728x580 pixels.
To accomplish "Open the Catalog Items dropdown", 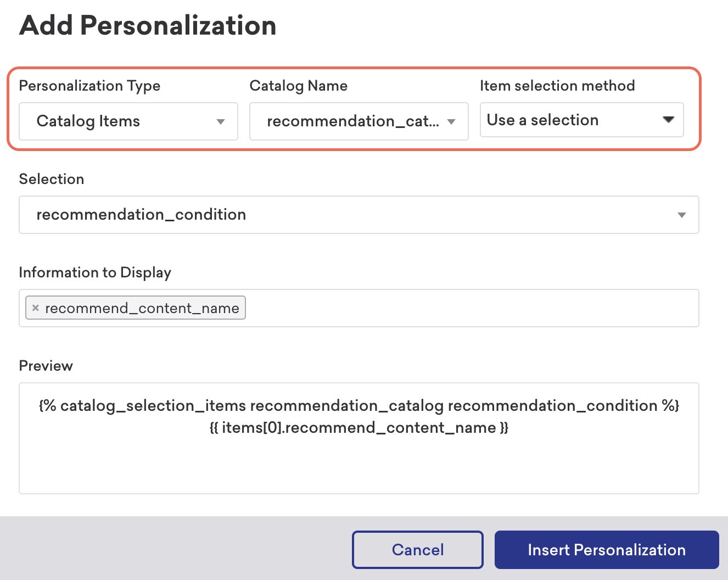I will 128,121.
